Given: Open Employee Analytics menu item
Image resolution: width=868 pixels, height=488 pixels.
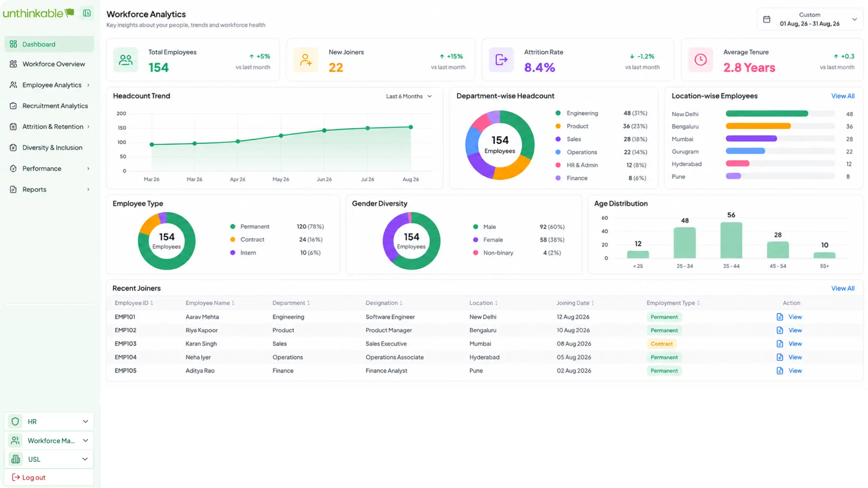Looking at the screenshot, I should click(49, 85).
